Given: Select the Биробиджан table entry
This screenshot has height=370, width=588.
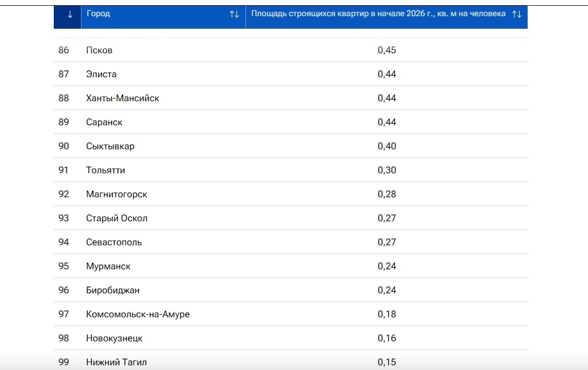Looking at the screenshot, I should pyautogui.click(x=113, y=290).
